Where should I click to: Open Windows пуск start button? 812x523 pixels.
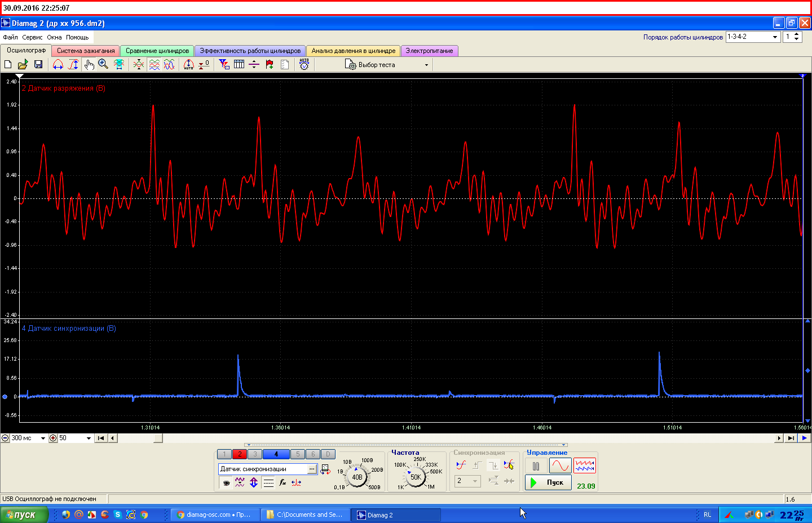(24, 515)
